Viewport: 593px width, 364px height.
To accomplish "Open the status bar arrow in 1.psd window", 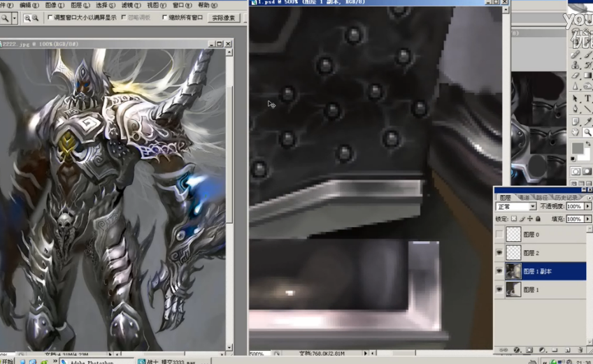I will click(x=365, y=354).
